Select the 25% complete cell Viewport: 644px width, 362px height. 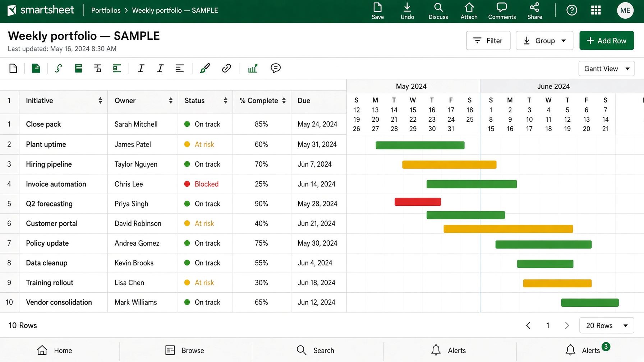pos(262,184)
